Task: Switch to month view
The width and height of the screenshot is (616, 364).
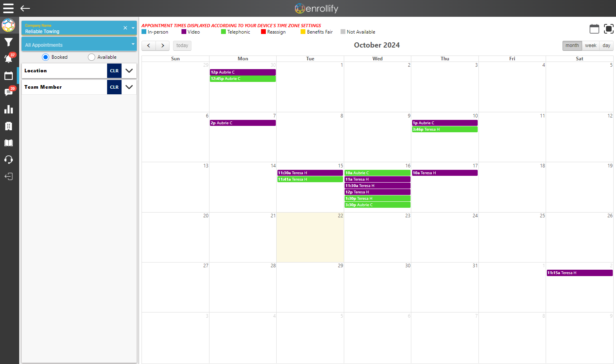Action: (572, 46)
